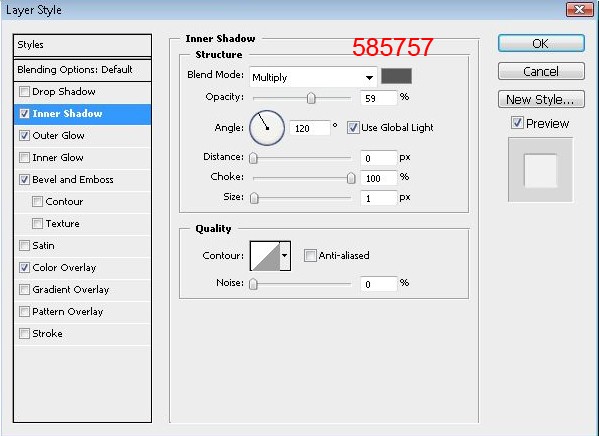Click the Noise value field
The image size is (599, 436).
coord(379,284)
